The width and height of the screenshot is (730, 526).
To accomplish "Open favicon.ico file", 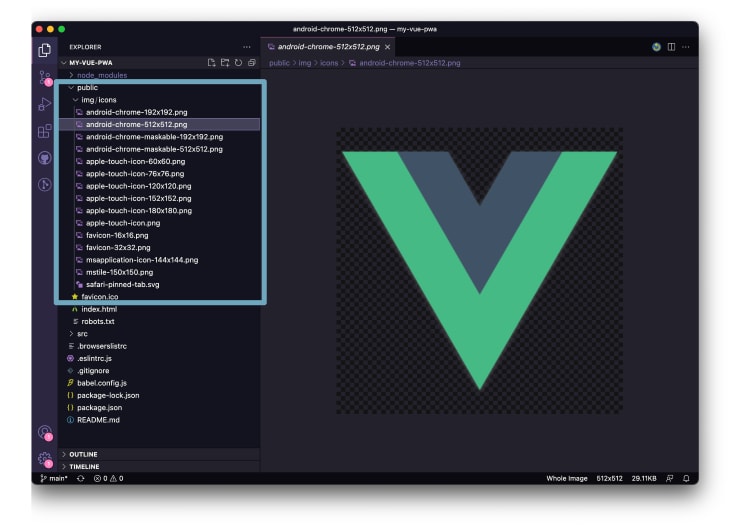I will tap(160, 297).
